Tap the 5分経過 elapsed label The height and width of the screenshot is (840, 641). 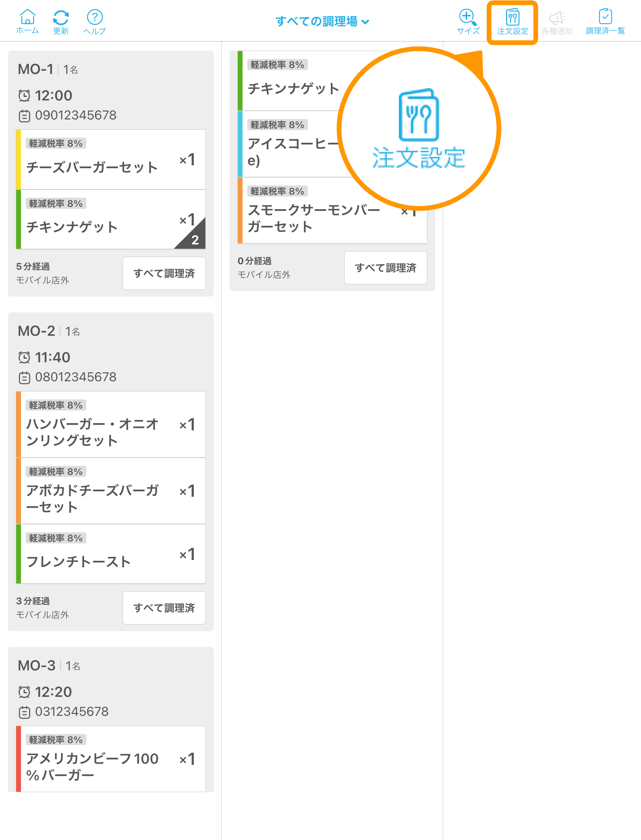(x=33, y=267)
